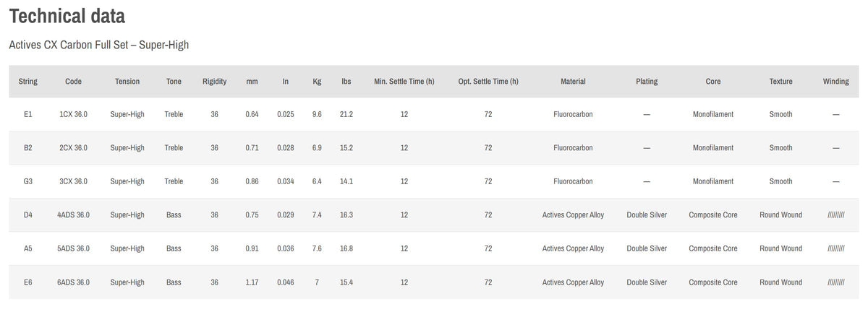Select the mm value "0.86"
The image size is (868, 312).
click(252, 181)
